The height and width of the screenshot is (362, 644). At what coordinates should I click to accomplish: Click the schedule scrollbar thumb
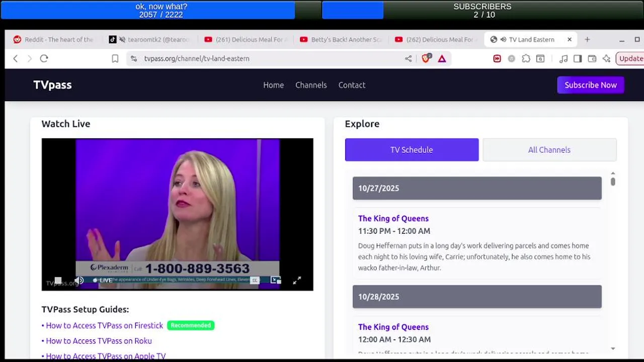(613, 182)
